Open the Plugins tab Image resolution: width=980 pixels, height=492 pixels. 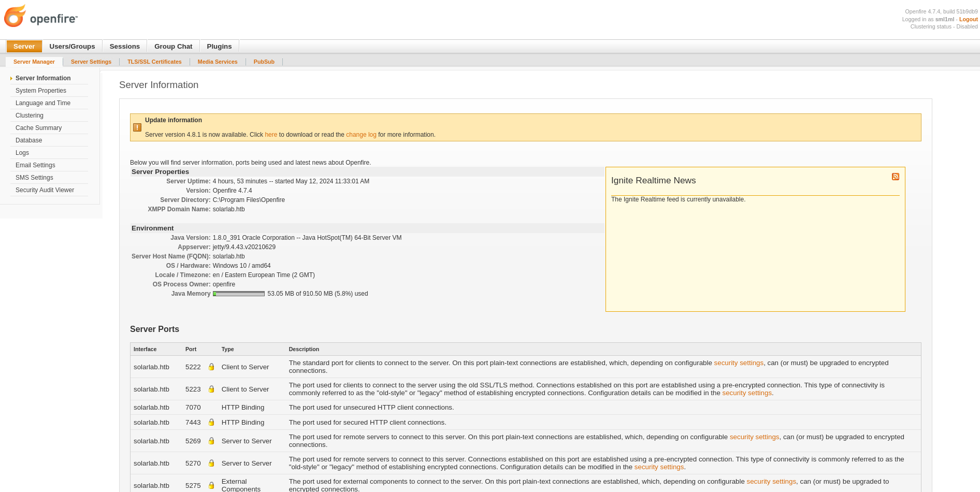click(219, 46)
